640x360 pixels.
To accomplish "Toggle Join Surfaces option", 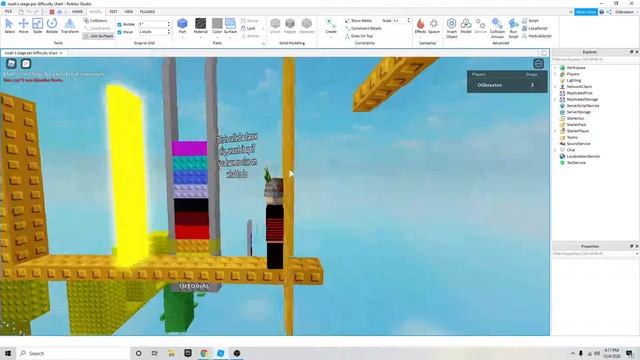I will click(98, 36).
